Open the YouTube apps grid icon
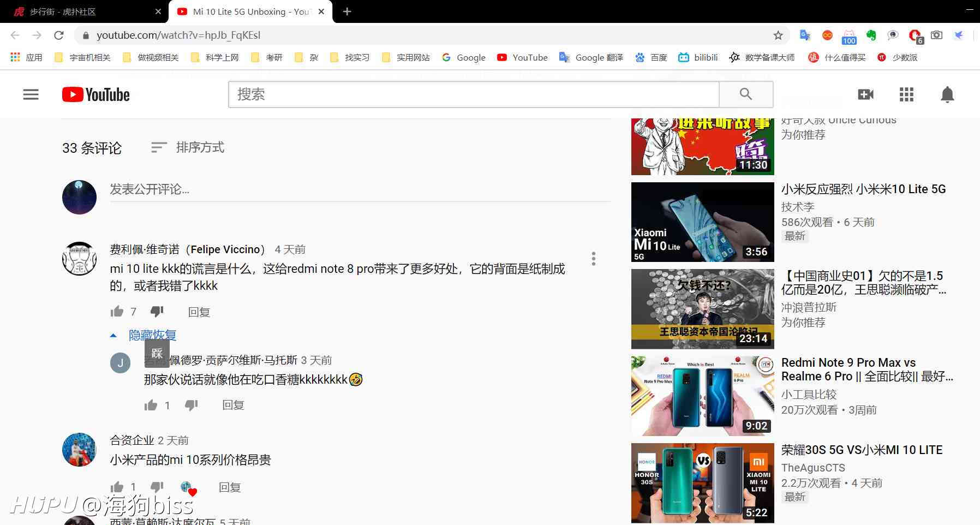 click(x=906, y=94)
